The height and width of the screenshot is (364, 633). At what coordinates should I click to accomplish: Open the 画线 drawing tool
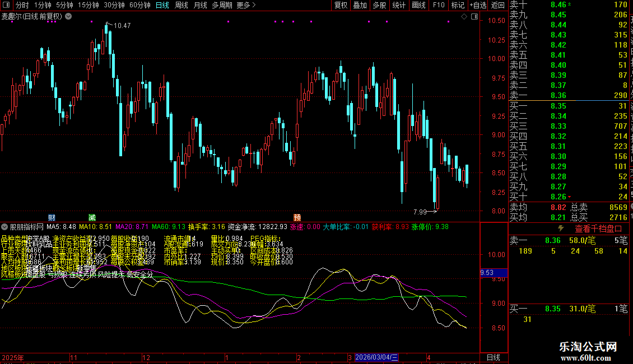[418, 5]
